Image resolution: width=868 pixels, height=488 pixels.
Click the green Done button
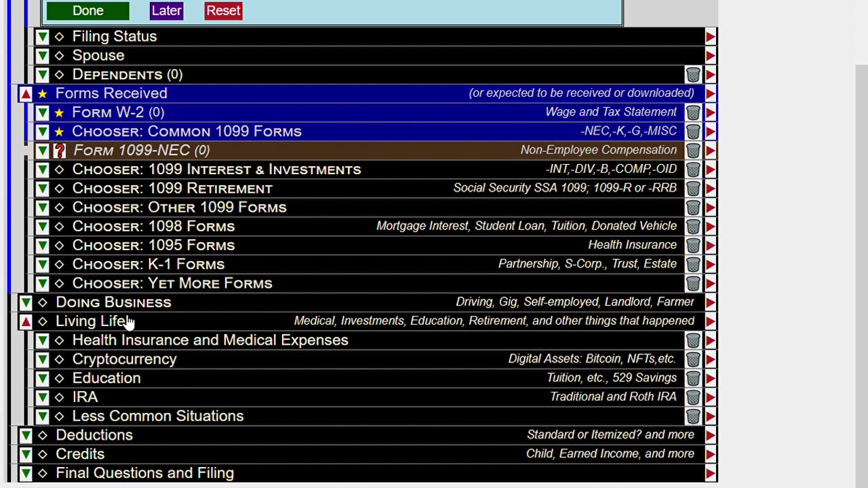pyautogui.click(x=88, y=11)
